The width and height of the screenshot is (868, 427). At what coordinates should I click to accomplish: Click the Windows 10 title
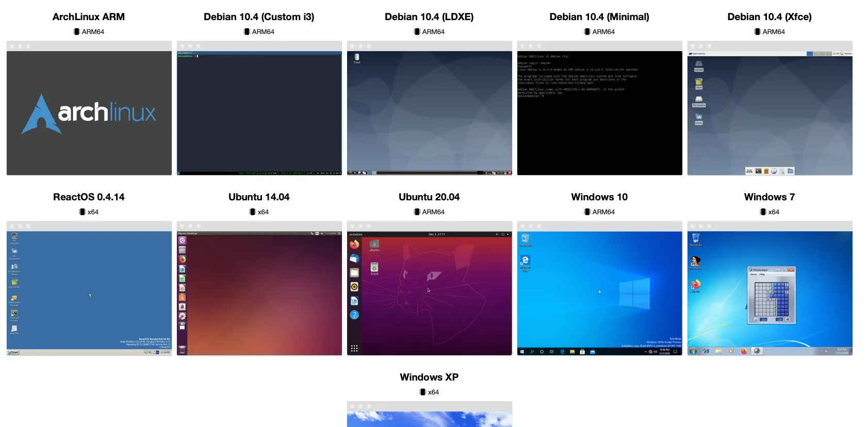[599, 197]
